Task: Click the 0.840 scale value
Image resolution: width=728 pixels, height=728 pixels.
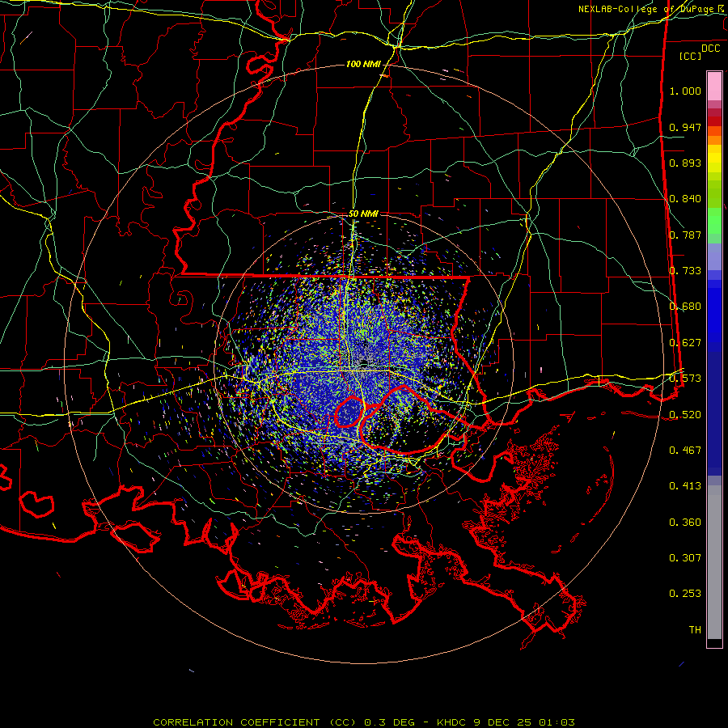Action: pos(685,199)
